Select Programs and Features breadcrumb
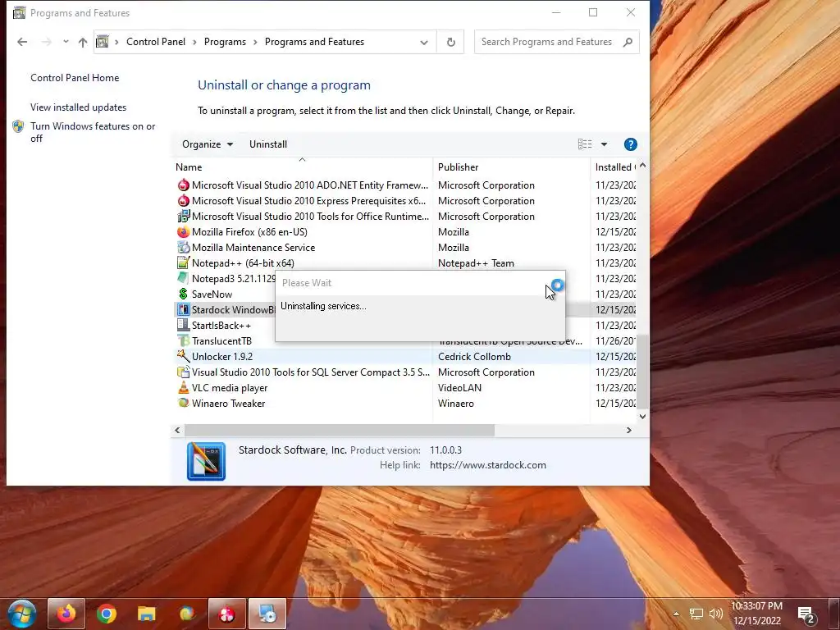The height and width of the screenshot is (630, 840). [314, 42]
